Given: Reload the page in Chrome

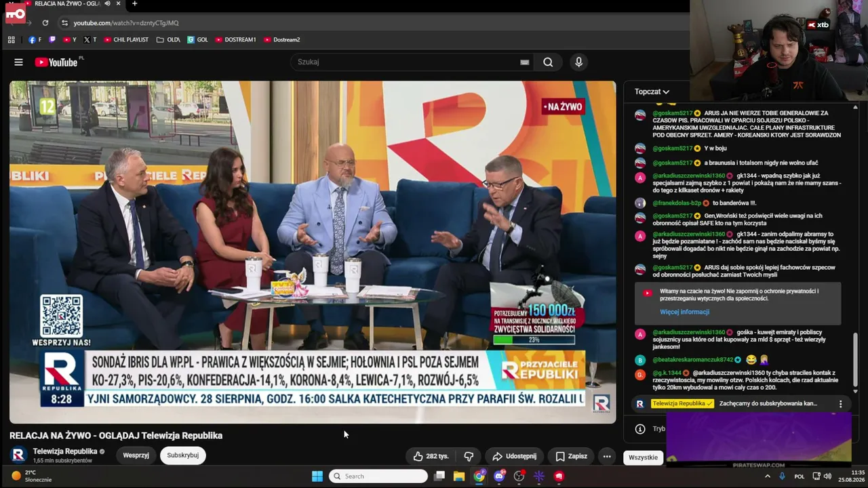Looking at the screenshot, I should 45,23.
